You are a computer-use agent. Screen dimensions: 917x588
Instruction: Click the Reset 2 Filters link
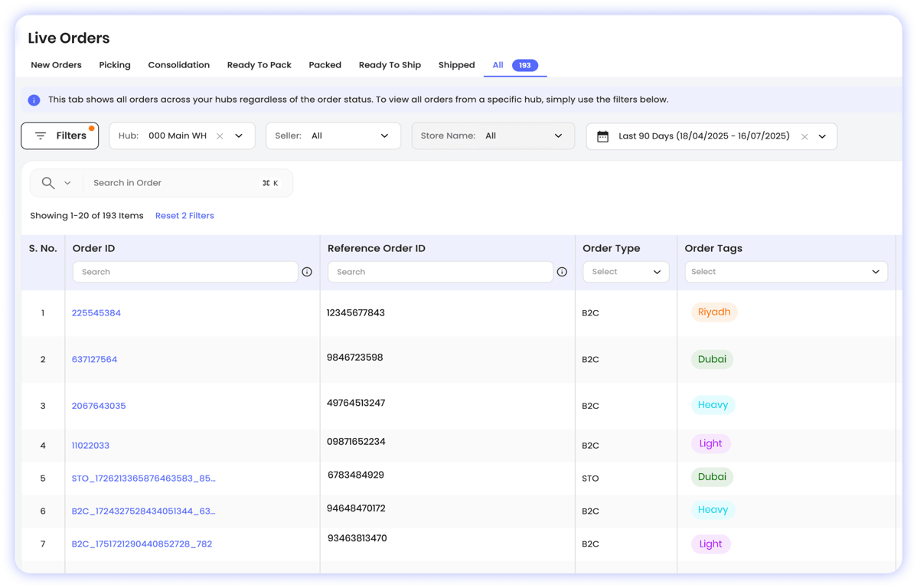(184, 216)
